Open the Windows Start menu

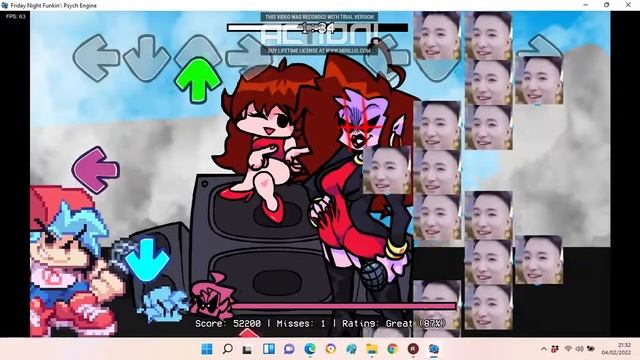pos(207,349)
